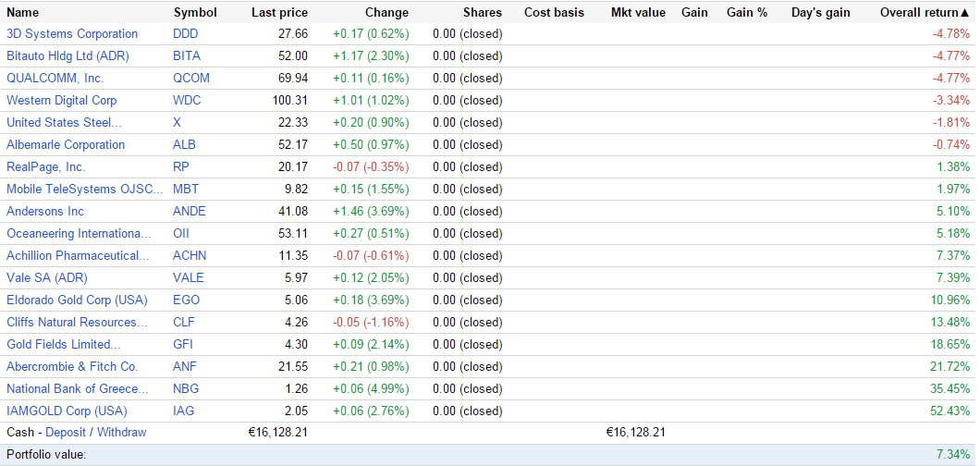Sort by Overall return column header
Viewport: 980px width, 466px height.
(919, 13)
